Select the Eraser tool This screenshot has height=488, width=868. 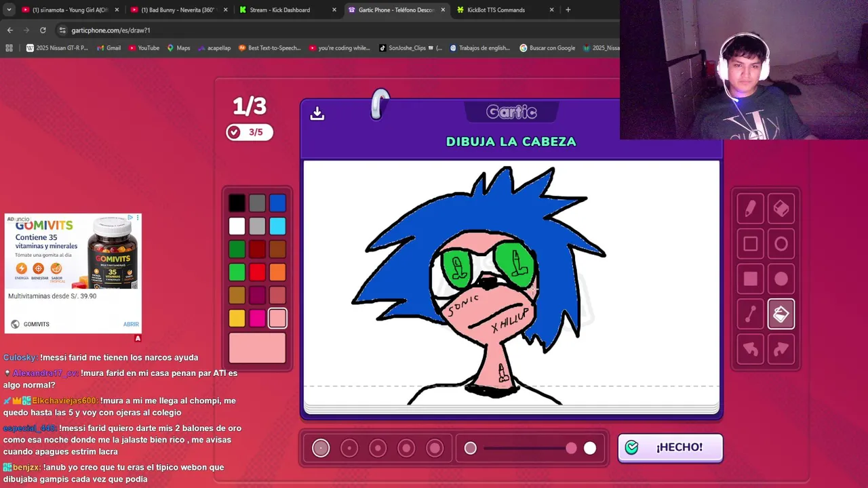coord(781,209)
